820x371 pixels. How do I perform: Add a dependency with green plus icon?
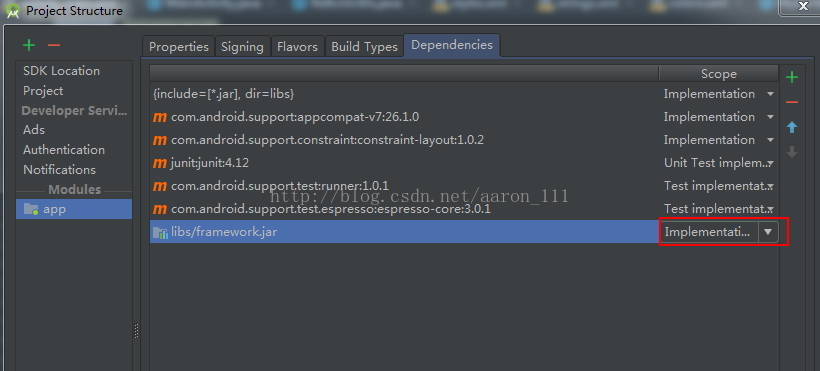(x=792, y=77)
